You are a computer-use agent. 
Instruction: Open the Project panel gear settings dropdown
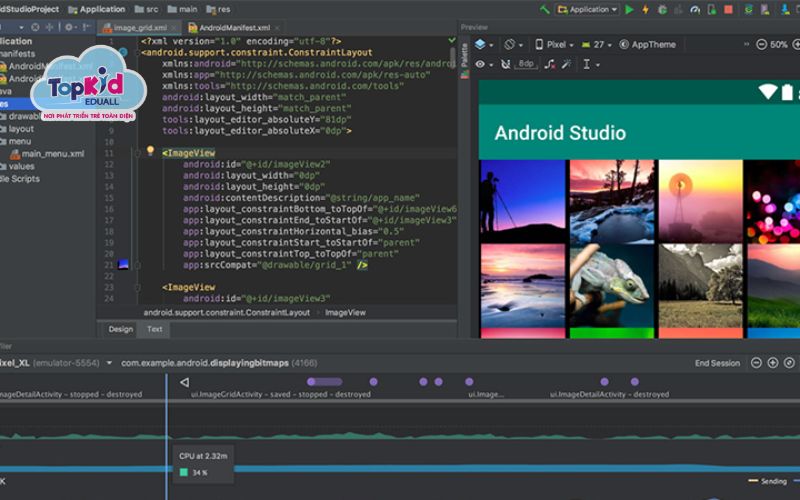[71, 27]
